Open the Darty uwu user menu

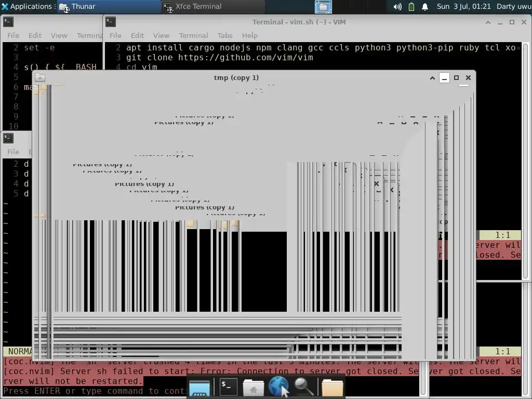(x=514, y=6)
